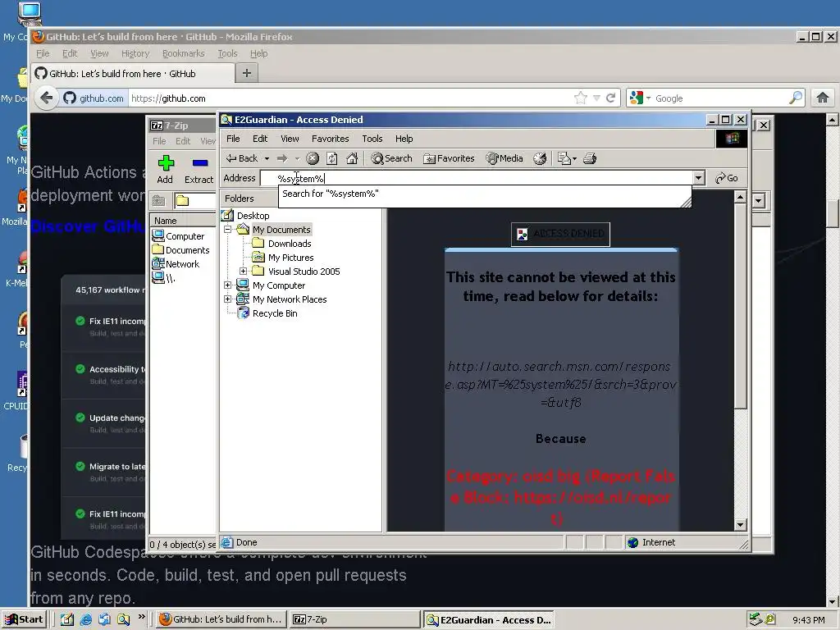The height and width of the screenshot is (630, 840).
Task: Click the Go button beside address bar
Action: tap(727, 178)
